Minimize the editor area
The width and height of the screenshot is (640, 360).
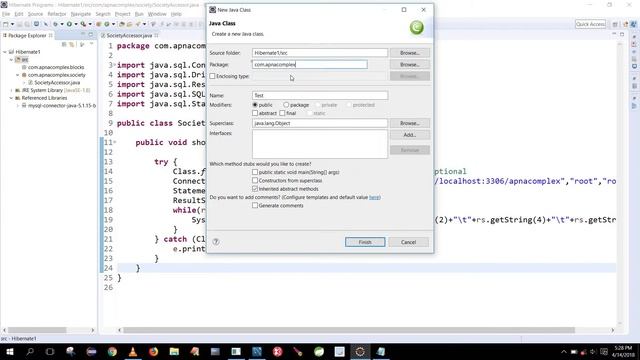coord(614,34)
